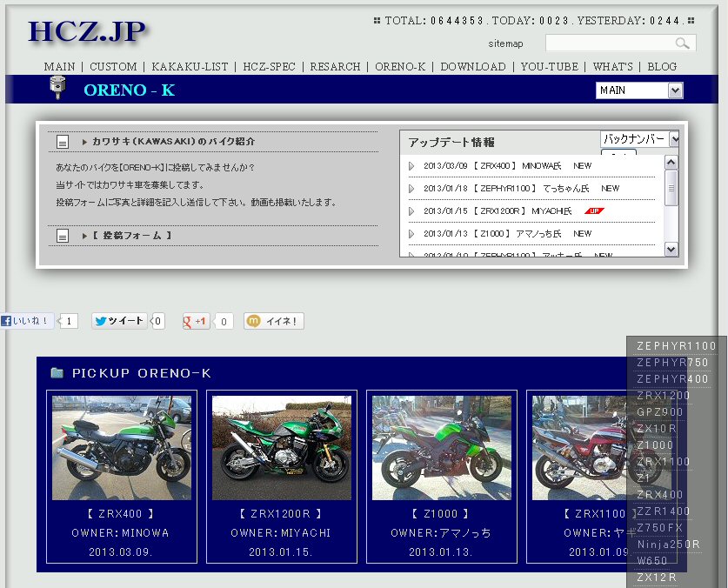Image resolution: width=728 pixels, height=588 pixels.
Task: Open the MAIN dropdown in blue bar
Action: tap(639, 90)
